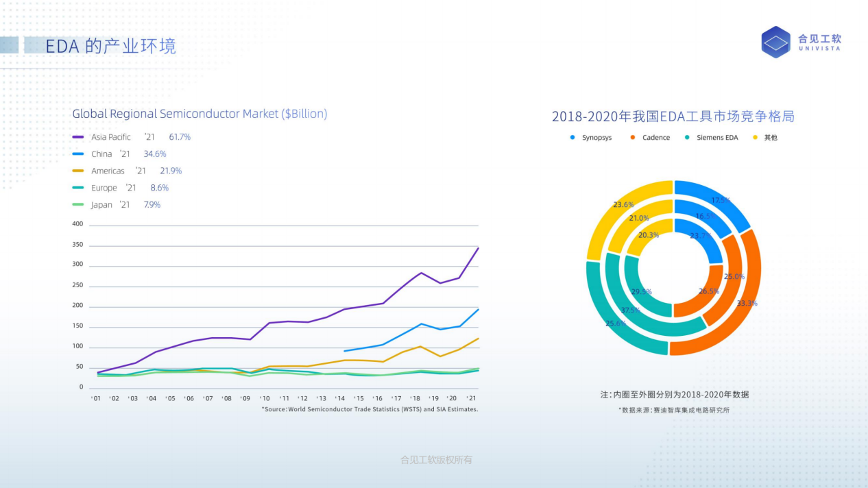Select the yellow Americas legend line
868x488 pixels.
click(78, 171)
